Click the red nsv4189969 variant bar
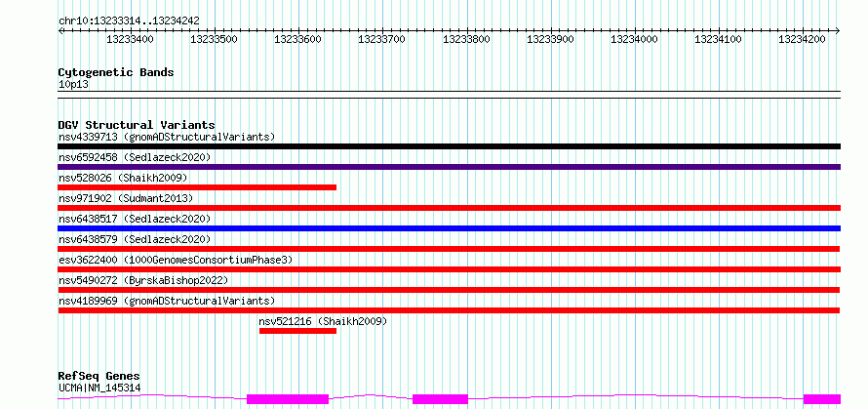 point(449,310)
